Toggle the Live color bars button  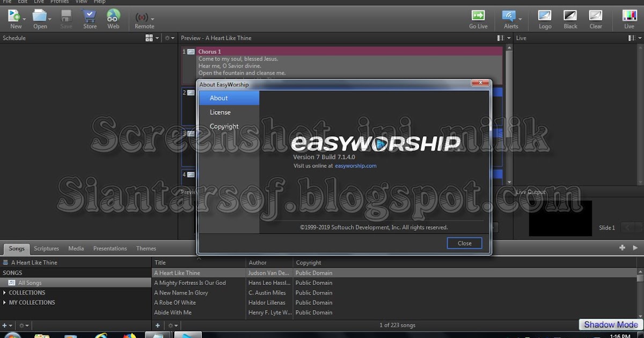pos(629,16)
